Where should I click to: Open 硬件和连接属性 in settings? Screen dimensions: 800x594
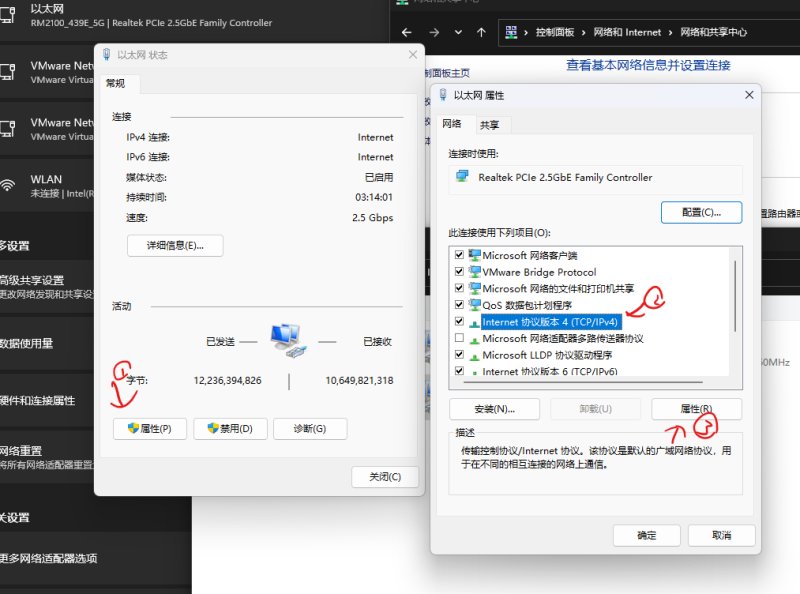[x=47, y=401]
